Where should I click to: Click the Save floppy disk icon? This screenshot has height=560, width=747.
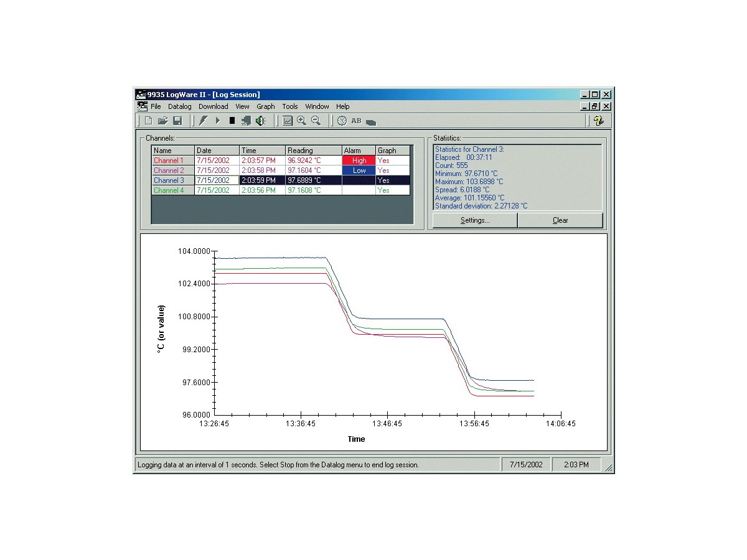[177, 121]
